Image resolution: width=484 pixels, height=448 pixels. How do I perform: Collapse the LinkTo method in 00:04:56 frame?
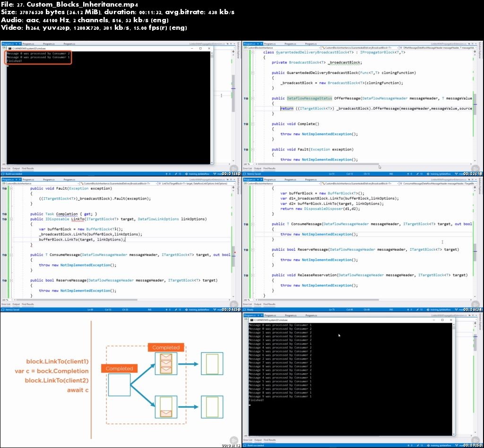11,219
